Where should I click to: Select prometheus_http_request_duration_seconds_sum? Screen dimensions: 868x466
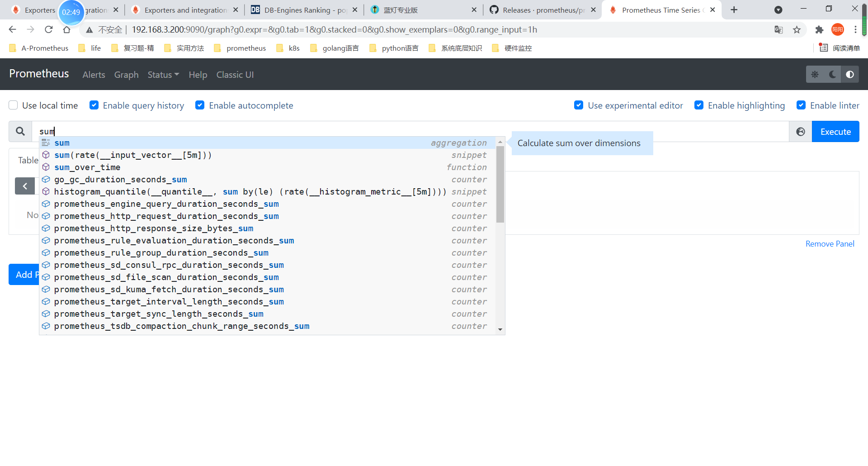[267, 216]
